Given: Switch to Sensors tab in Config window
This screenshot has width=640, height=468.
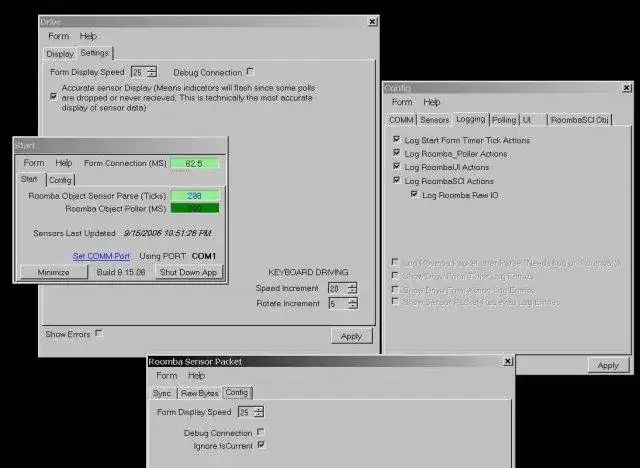Looking at the screenshot, I should pyautogui.click(x=435, y=120).
